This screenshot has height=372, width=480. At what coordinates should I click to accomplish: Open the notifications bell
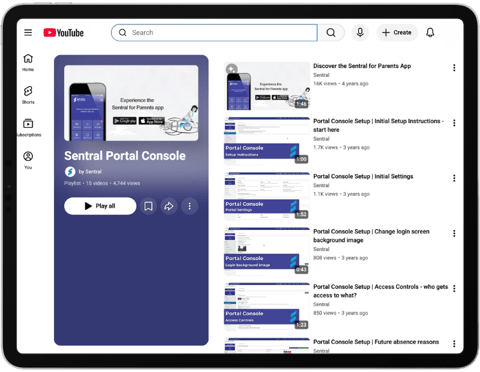click(430, 33)
